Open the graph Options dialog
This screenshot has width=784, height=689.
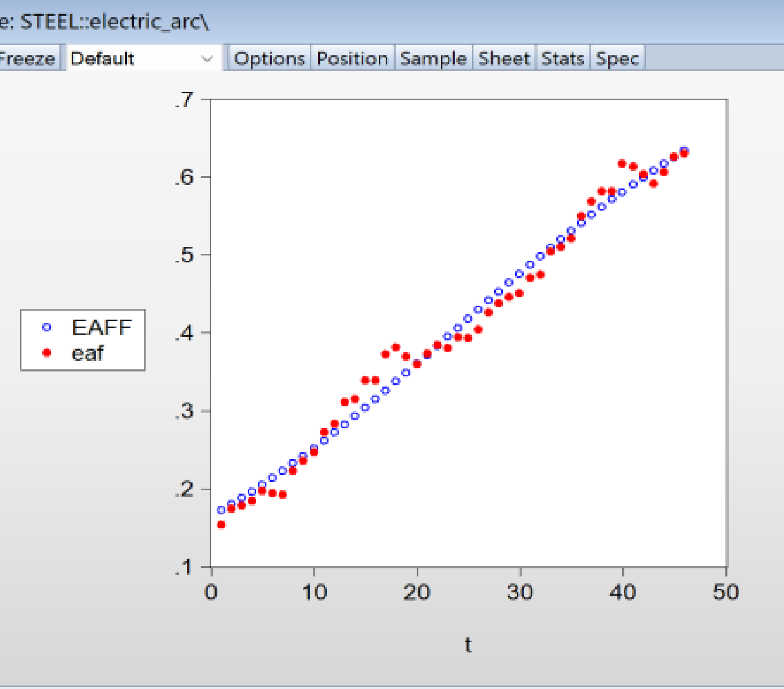pyautogui.click(x=269, y=59)
